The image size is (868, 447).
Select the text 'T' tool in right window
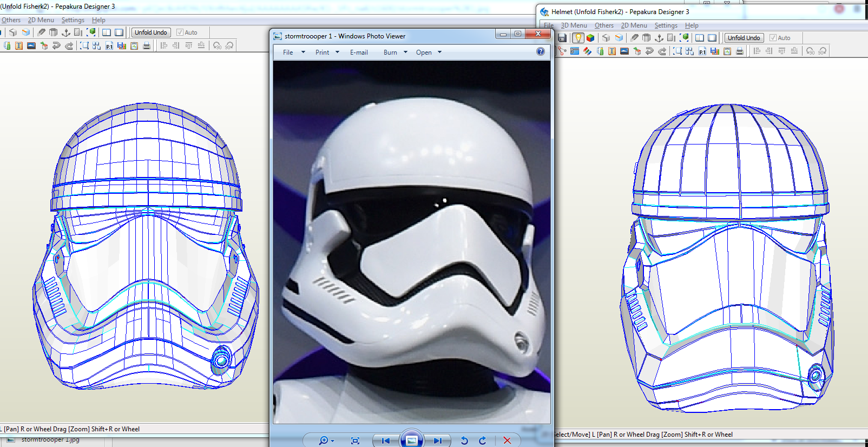[612, 51]
